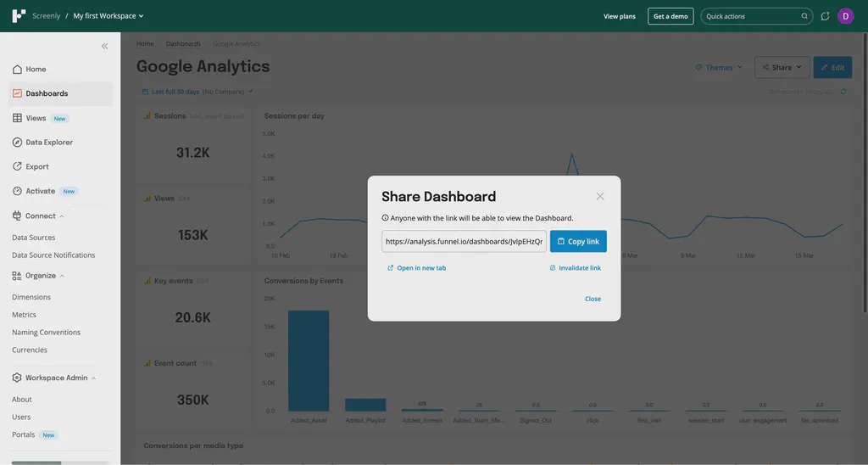This screenshot has height=465, width=868.
Task: Open Data Sources
Action: [x=34, y=238]
